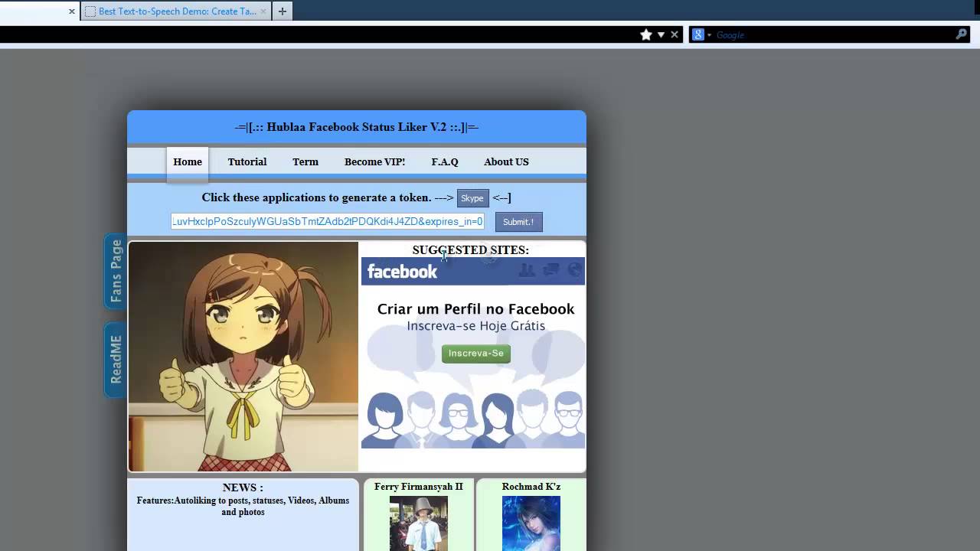Open the ReadME side tab
The image size is (980, 551).
click(116, 360)
